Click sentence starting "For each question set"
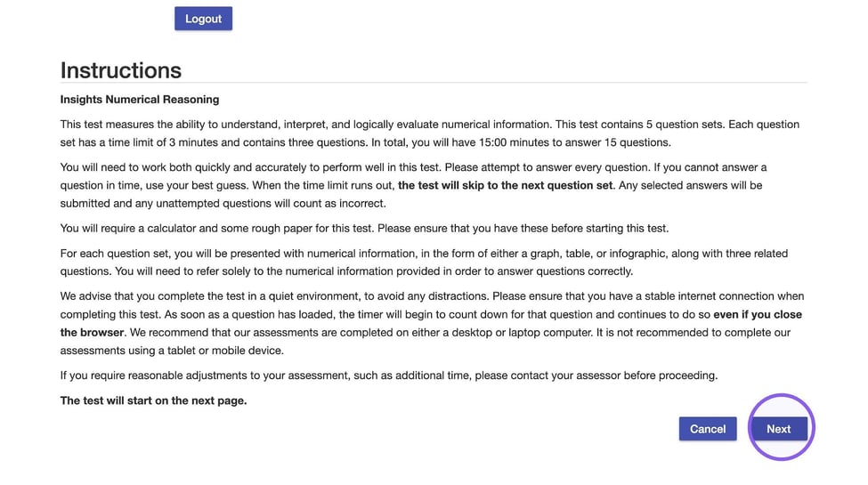The width and height of the screenshot is (868, 485). (424, 263)
